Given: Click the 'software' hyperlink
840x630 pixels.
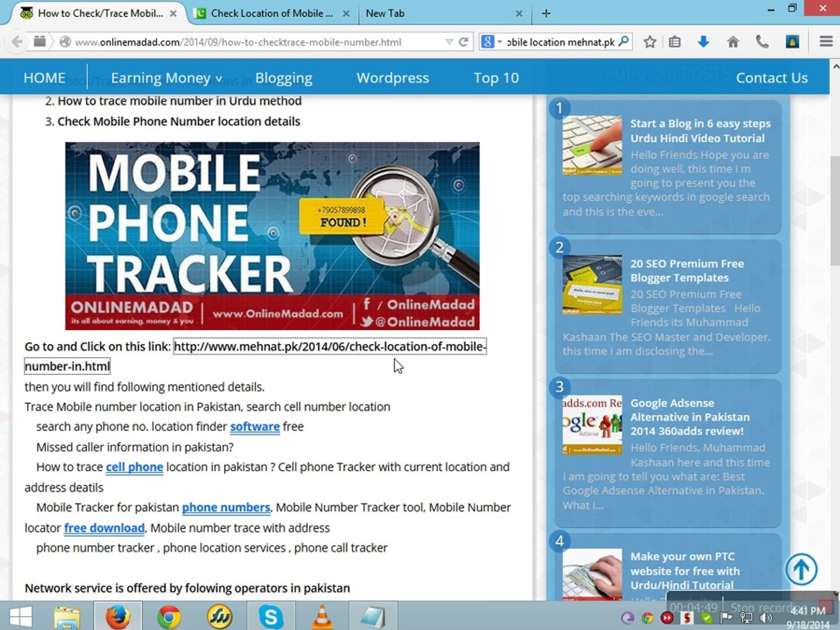Looking at the screenshot, I should [255, 426].
